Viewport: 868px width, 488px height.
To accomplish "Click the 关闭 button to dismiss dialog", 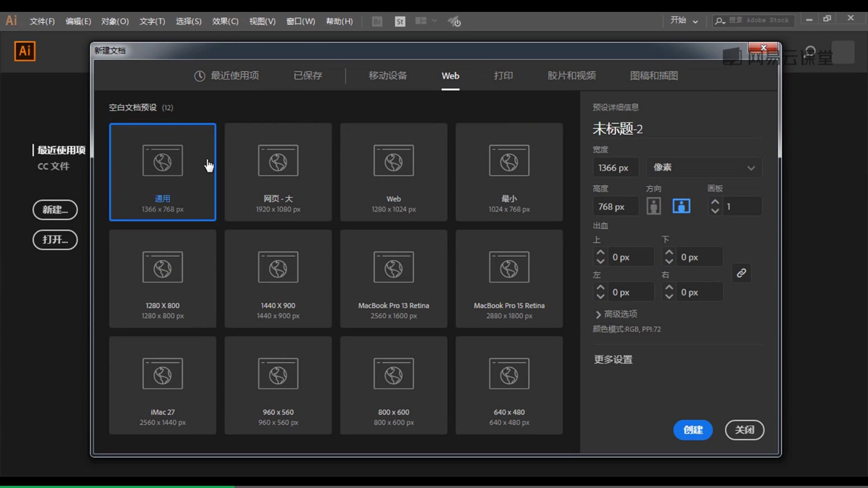I will pyautogui.click(x=744, y=430).
